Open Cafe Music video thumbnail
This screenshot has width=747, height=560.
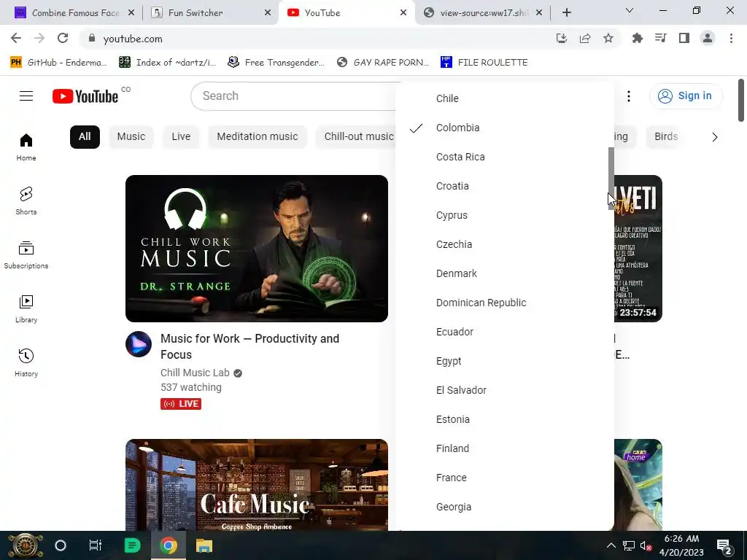257,485
